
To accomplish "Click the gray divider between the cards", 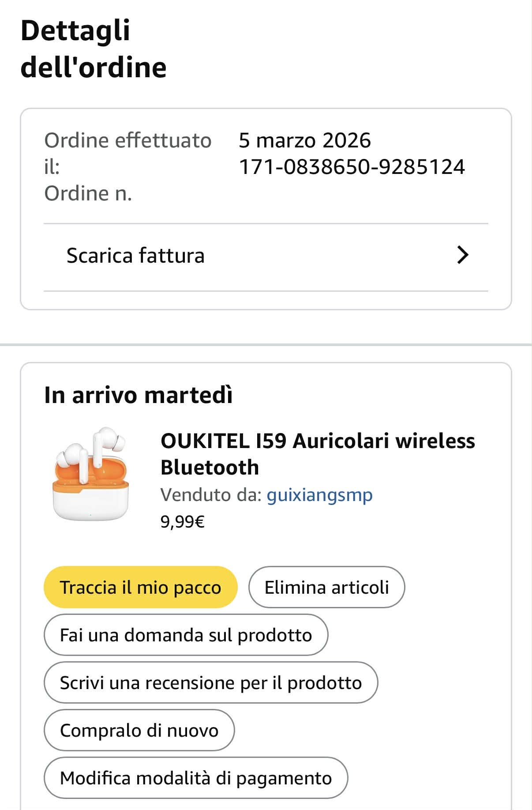I will pyautogui.click(x=266, y=344).
